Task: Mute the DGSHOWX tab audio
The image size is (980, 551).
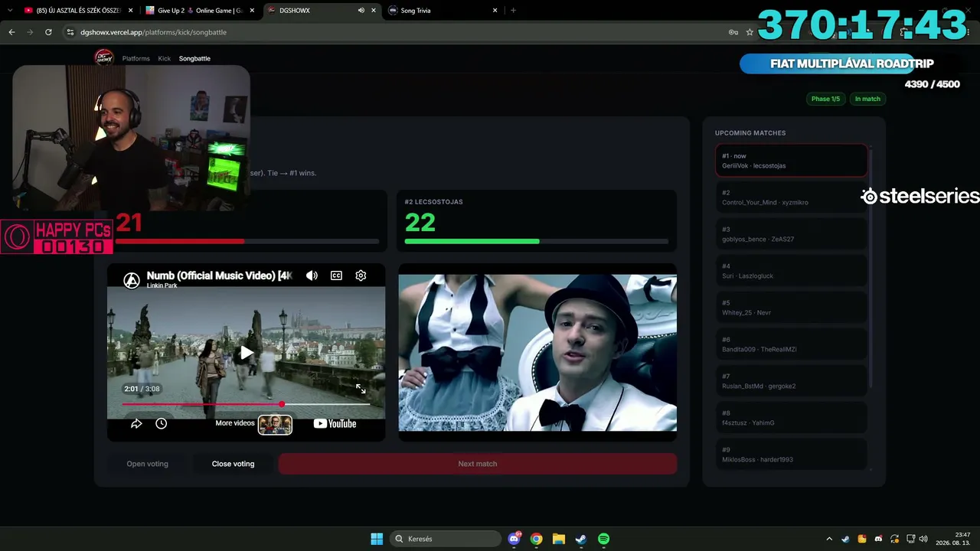Action: point(361,11)
